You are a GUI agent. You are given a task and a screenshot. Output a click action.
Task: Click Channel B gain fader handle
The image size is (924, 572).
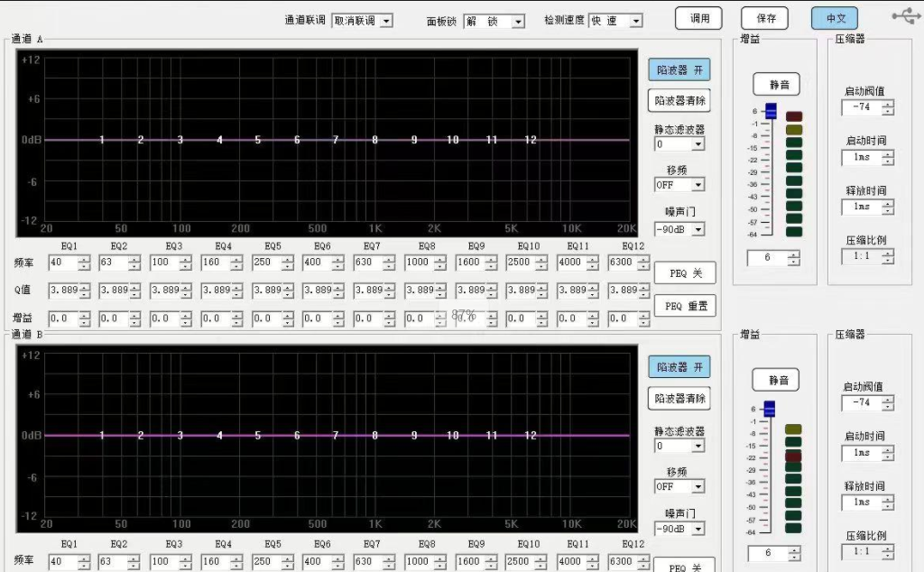tap(769, 409)
